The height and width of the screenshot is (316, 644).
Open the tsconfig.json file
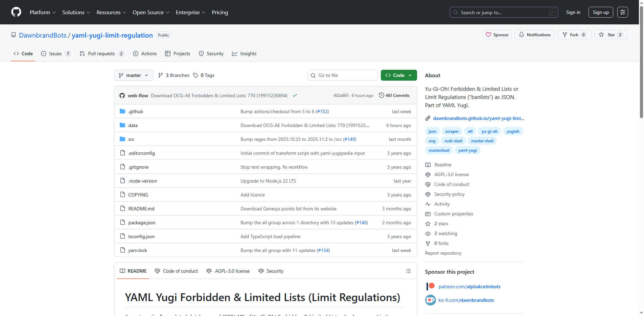(x=141, y=236)
